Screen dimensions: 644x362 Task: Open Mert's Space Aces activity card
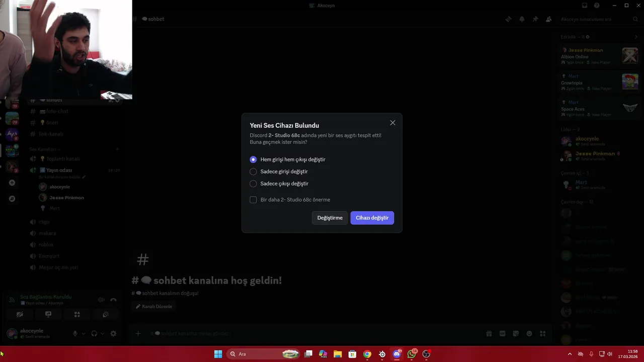(x=599, y=108)
